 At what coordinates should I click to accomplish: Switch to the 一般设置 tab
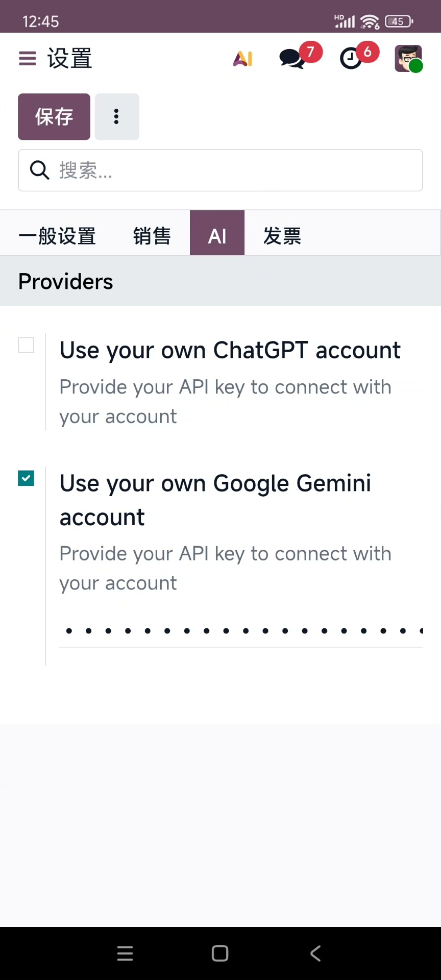click(x=57, y=236)
